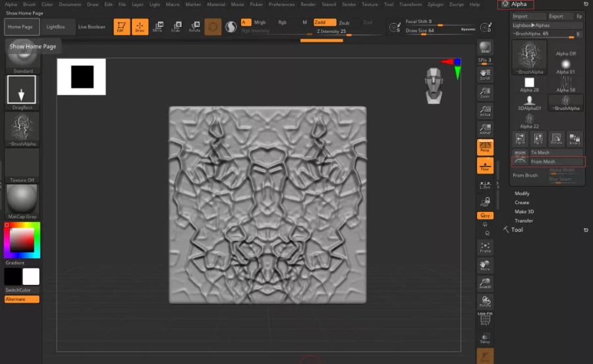The image size is (593, 364).
Task: Open the Preferences menu
Action: (x=281, y=5)
